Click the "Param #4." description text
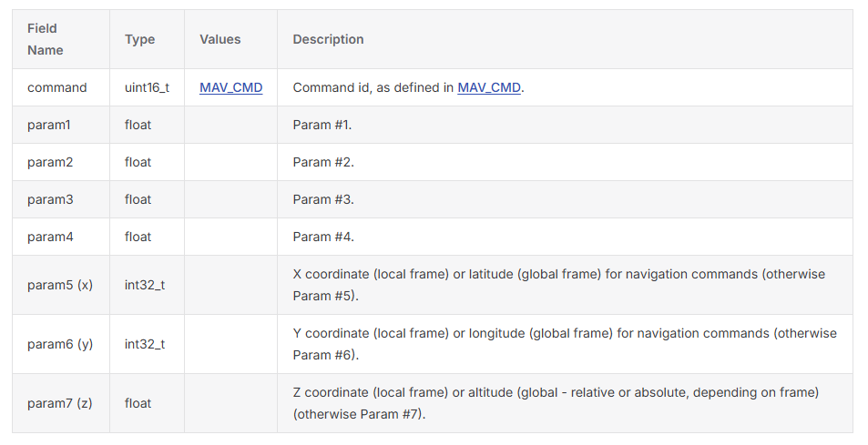The width and height of the screenshot is (868, 445). pos(322,237)
